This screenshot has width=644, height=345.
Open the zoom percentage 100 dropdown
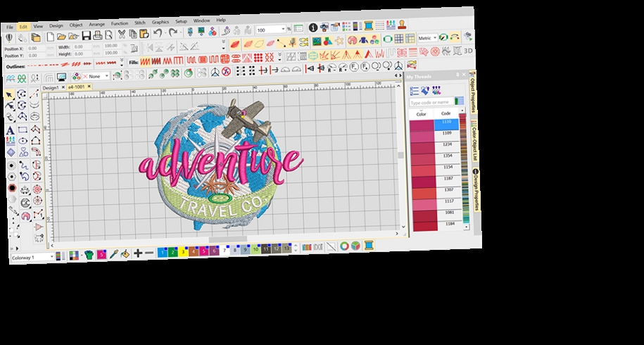pos(283,29)
